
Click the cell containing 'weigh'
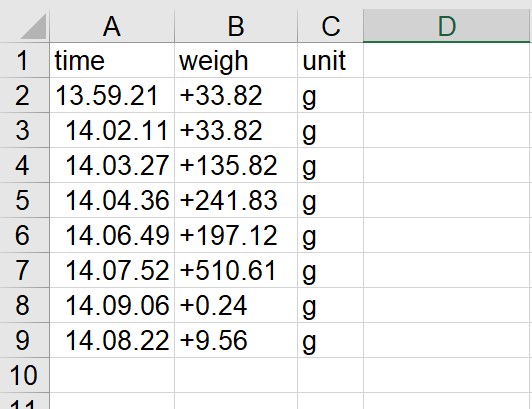[236, 60]
